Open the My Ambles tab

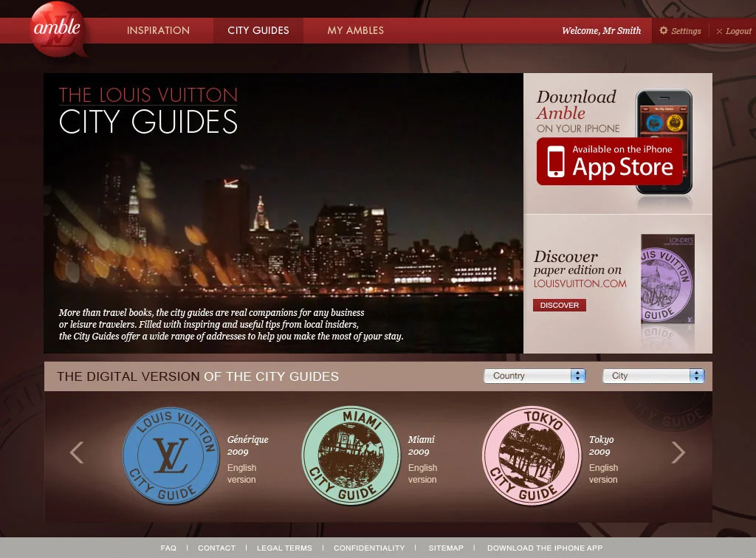click(x=355, y=30)
